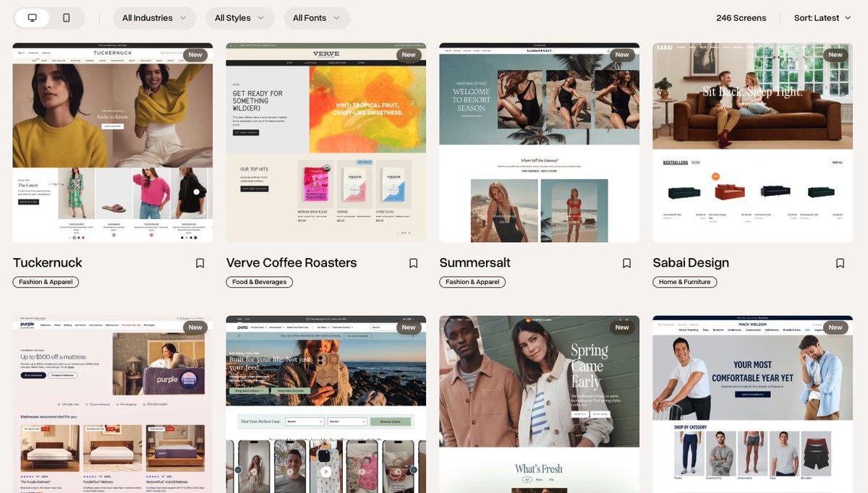Click the Sabai Design title link
This screenshot has height=493, width=868.
point(691,263)
